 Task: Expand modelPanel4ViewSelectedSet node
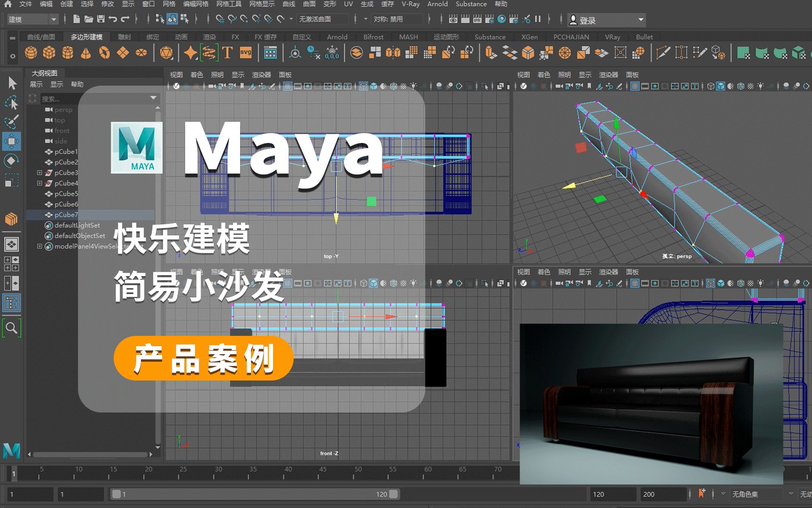coord(40,246)
